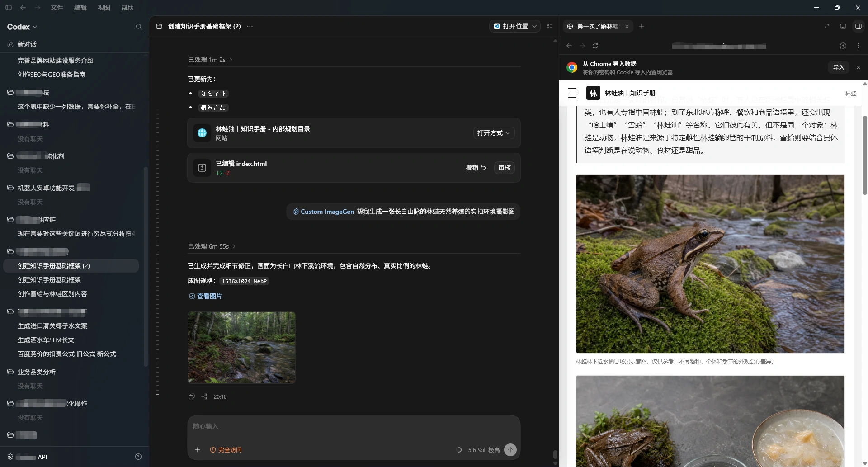The image size is (868, 467).
Task: Expand the 打开位置 dropdown
Action: (515, 26)
